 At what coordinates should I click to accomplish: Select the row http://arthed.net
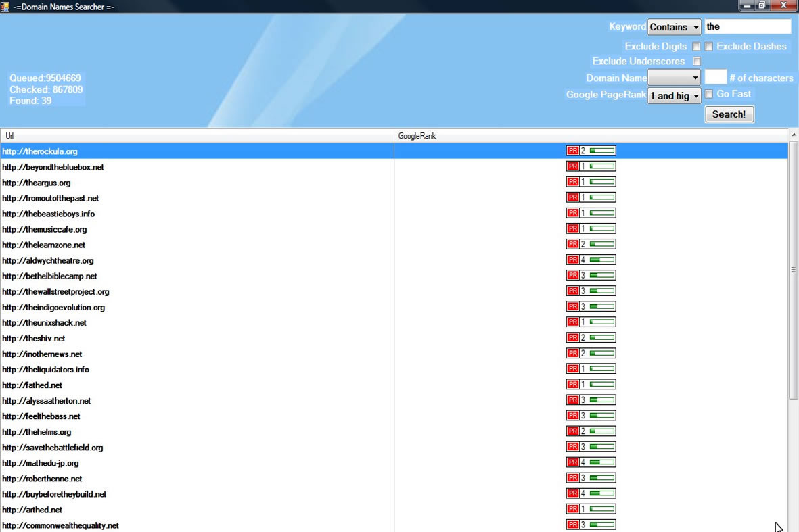(394, 509)
